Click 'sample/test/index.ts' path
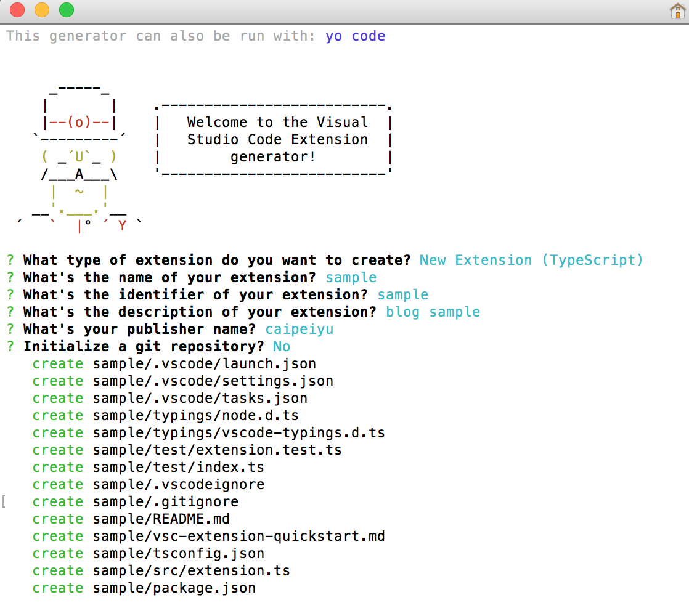This screenshot has height=616, width=689. tap(178, 467)
